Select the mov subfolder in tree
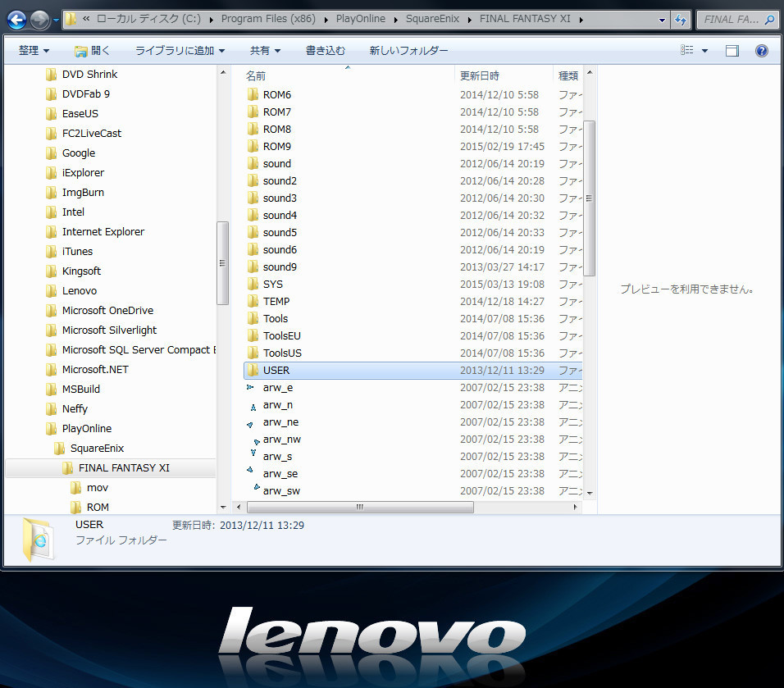784x688 pixels. click(x=97, y=487)
